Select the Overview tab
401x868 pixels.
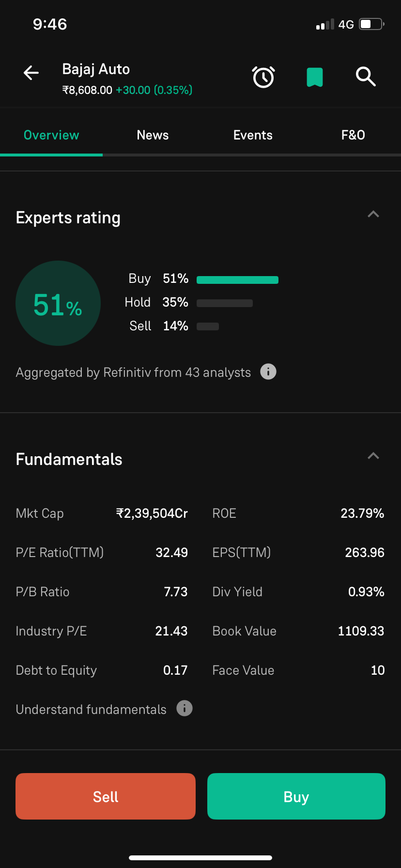pyautogui.click(x=51, y=135)
